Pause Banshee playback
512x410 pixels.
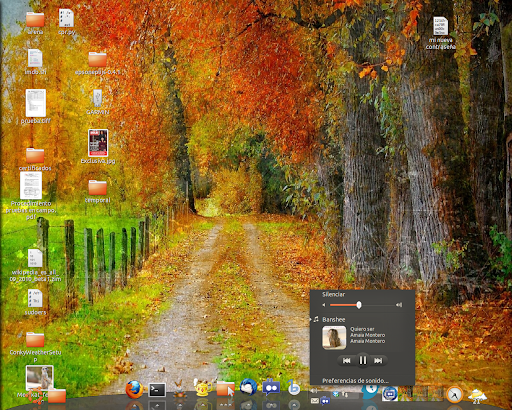[363, 360]
